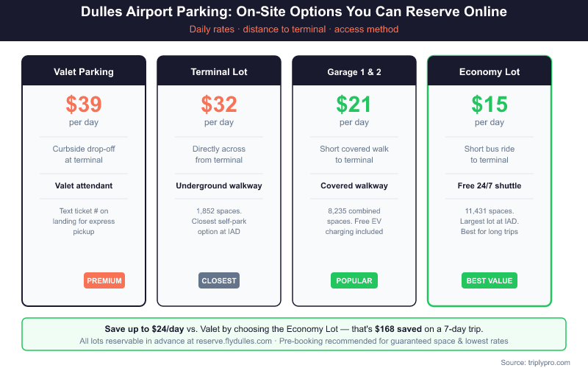Click the Dulles Airport Parking main title
Screen dimensions: 588x368
pos(294,13)
